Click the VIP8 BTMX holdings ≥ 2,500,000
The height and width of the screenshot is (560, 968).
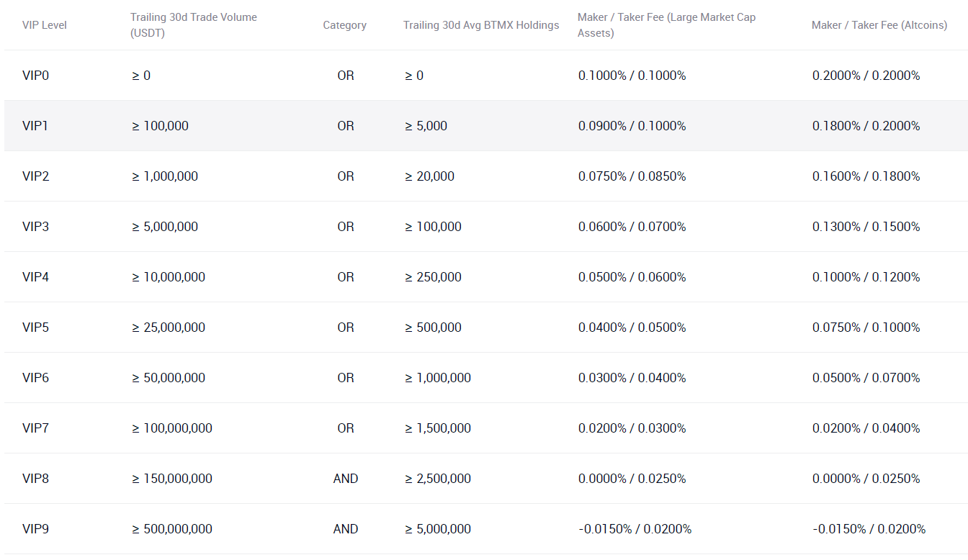(438, 479)
